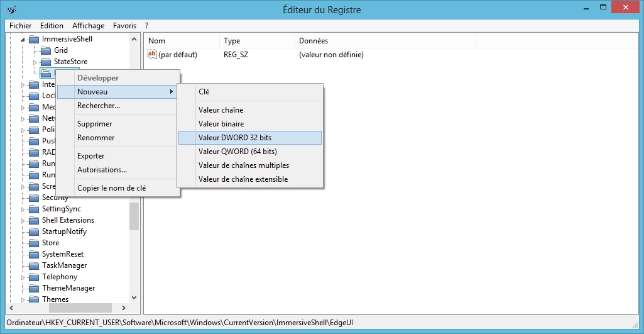644x334 pixels.
Task: Click tree scrollbar down arrow
Action: (134, 298)
